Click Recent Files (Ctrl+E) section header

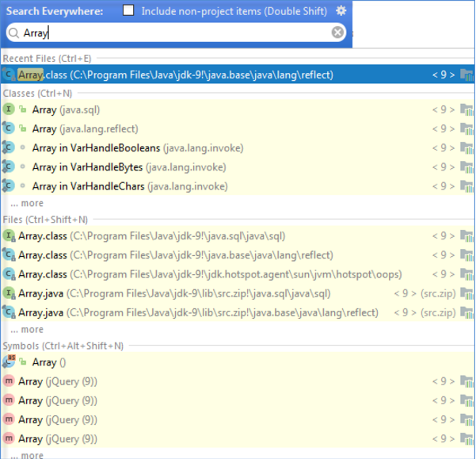47,59
